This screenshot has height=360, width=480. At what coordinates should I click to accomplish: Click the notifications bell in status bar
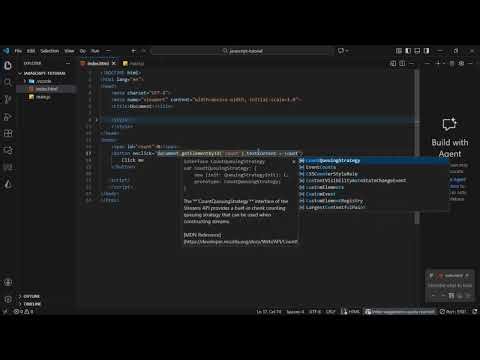(475, 312)
